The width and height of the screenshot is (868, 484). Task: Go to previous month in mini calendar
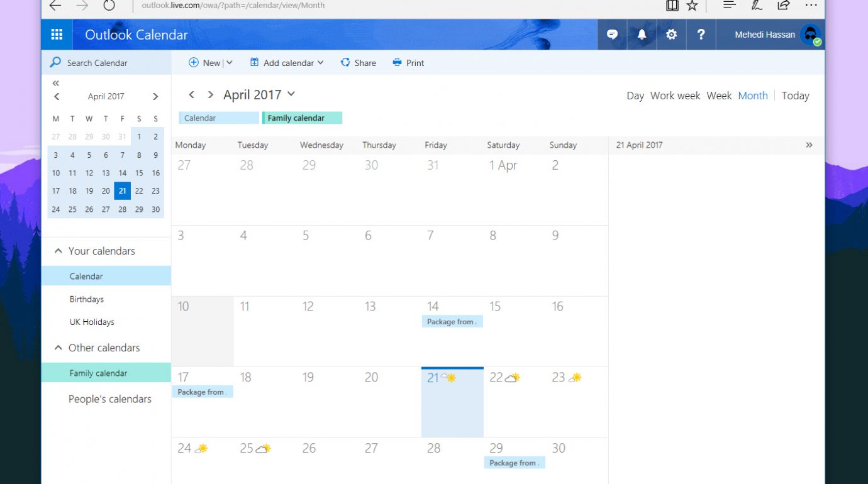57,96
